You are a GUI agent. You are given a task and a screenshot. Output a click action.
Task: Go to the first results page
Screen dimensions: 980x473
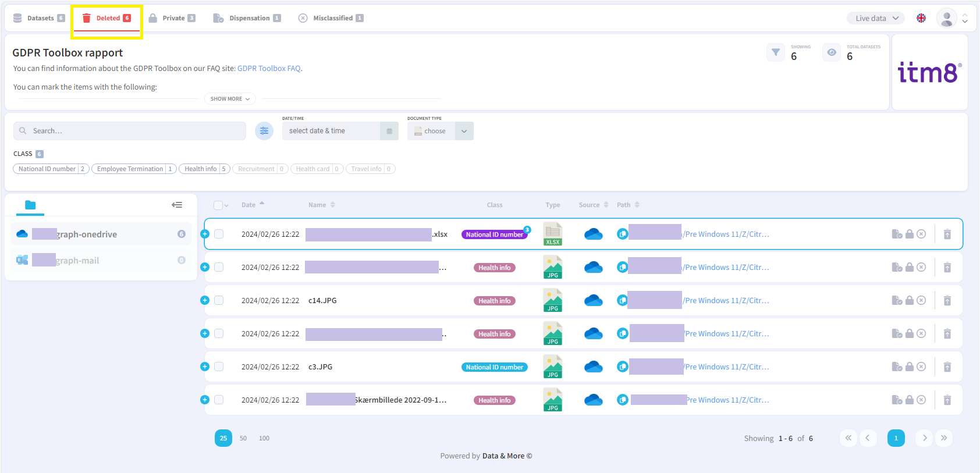[848, 438]
